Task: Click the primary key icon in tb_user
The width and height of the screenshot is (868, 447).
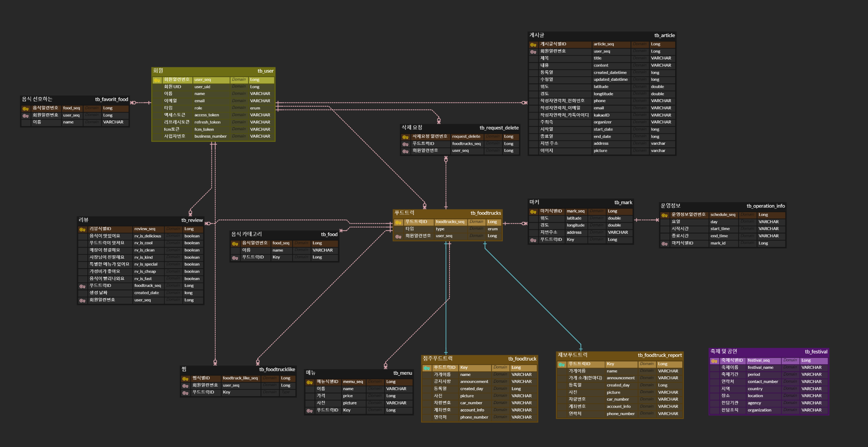Action: [157, 80]
